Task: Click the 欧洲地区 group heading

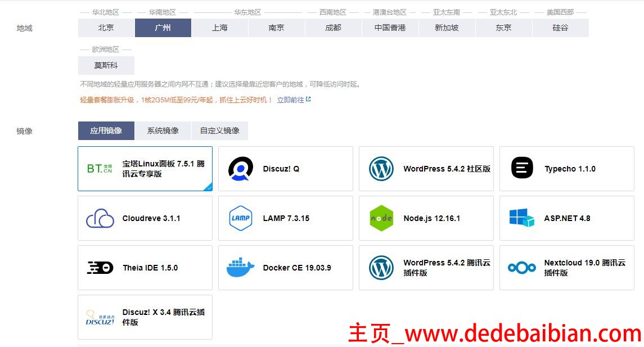Action: click(x=106, y=49)
